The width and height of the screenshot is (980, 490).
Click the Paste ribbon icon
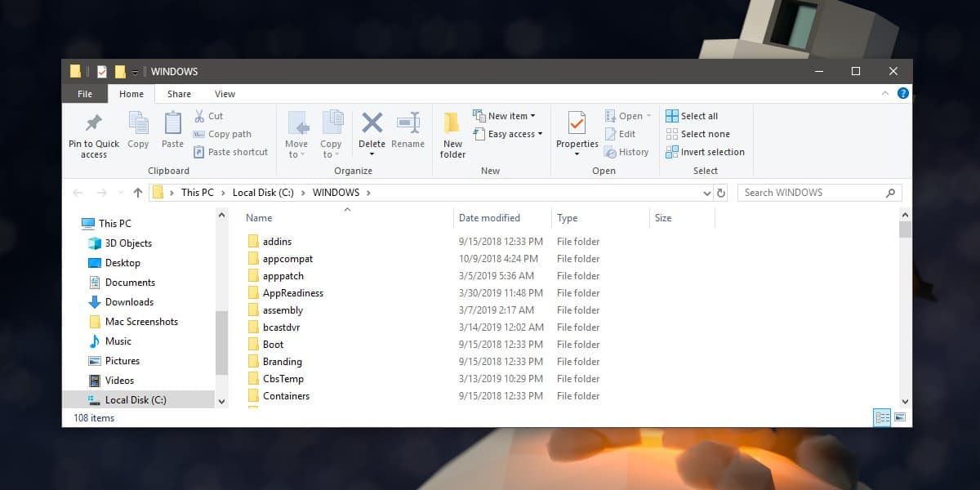[x=172, y=123]
